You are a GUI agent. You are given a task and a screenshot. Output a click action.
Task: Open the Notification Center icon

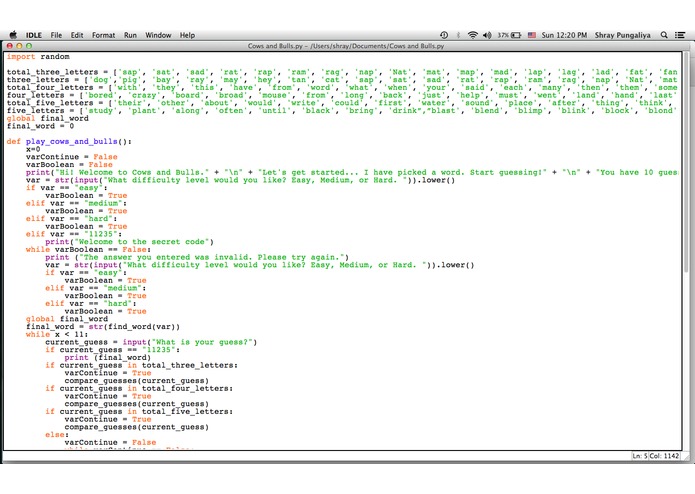[680, 35]
